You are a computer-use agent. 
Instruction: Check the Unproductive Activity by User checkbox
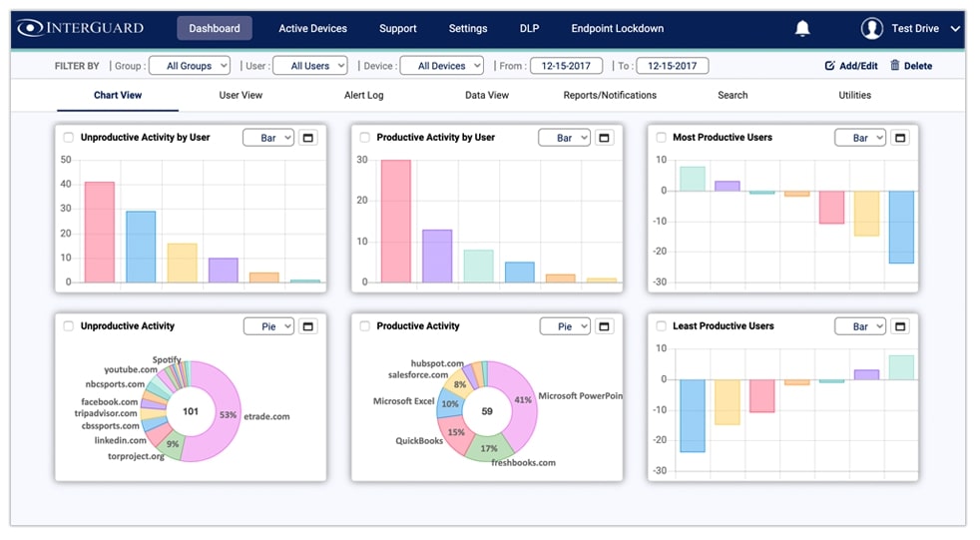click(68, 138)
